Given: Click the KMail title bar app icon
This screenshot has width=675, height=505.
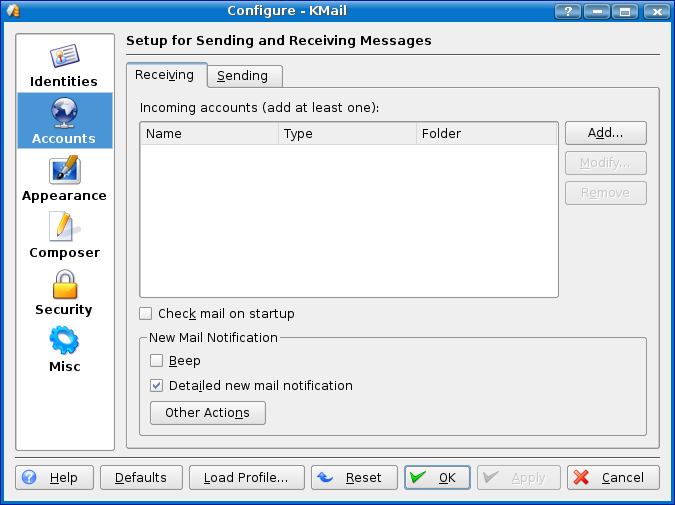Looking at the screenshot, I should pos(13,11).
